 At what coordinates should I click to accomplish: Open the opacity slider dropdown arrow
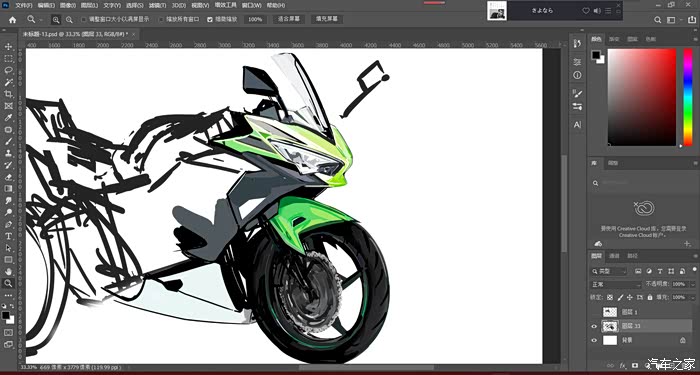click(x=692, y=284)
